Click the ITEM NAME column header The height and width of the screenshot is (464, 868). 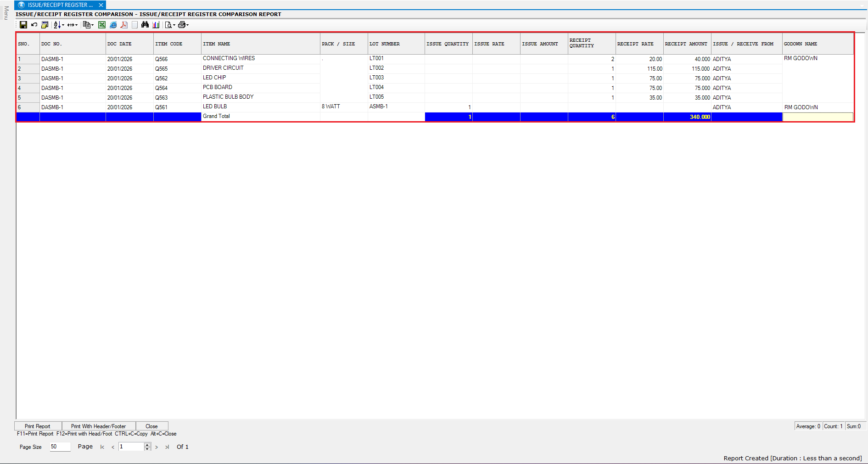[x=216, y=44]
